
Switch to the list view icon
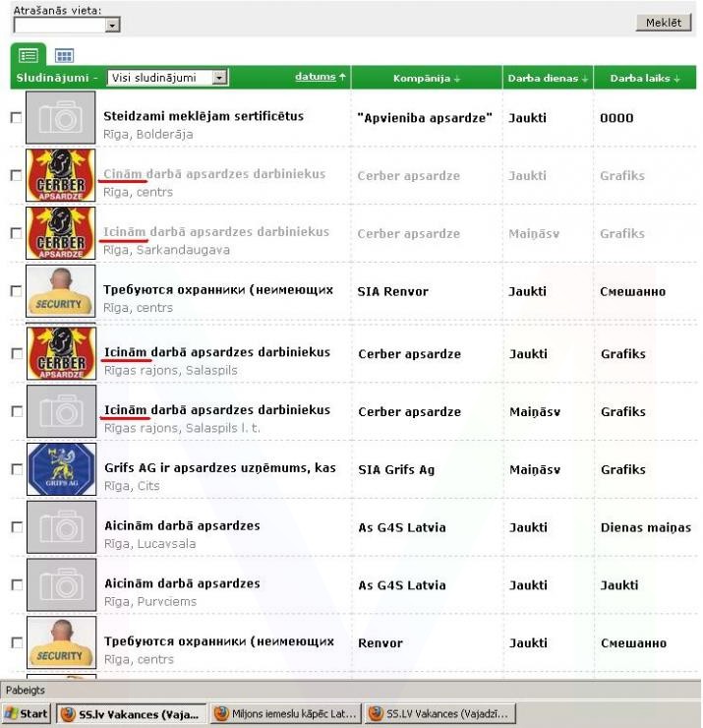pyautogui.click(x=29, y=56)
